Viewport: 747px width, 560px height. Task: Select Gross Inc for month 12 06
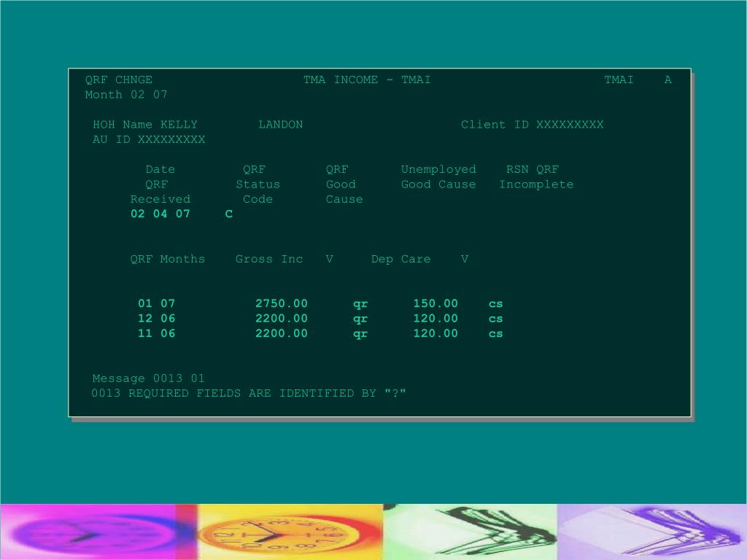(x=281, y=319)
